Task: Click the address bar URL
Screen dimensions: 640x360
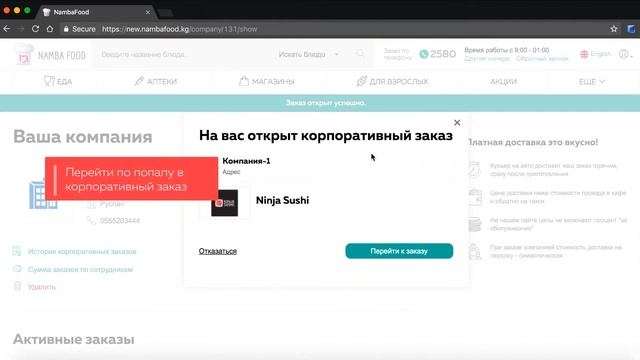Action: coord(180,29)
